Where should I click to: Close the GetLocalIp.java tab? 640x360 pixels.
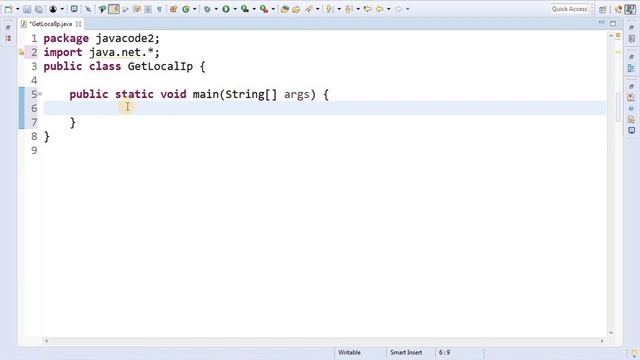[78, 24]
